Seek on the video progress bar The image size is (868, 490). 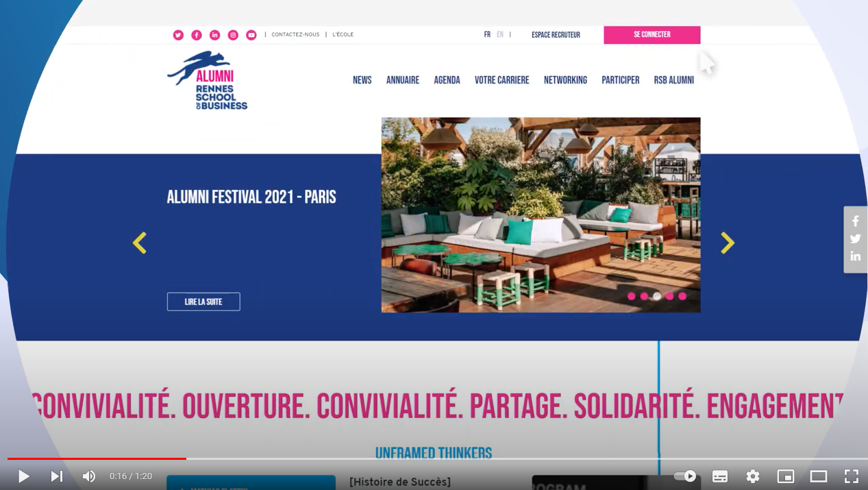click(x=434, y=458)
